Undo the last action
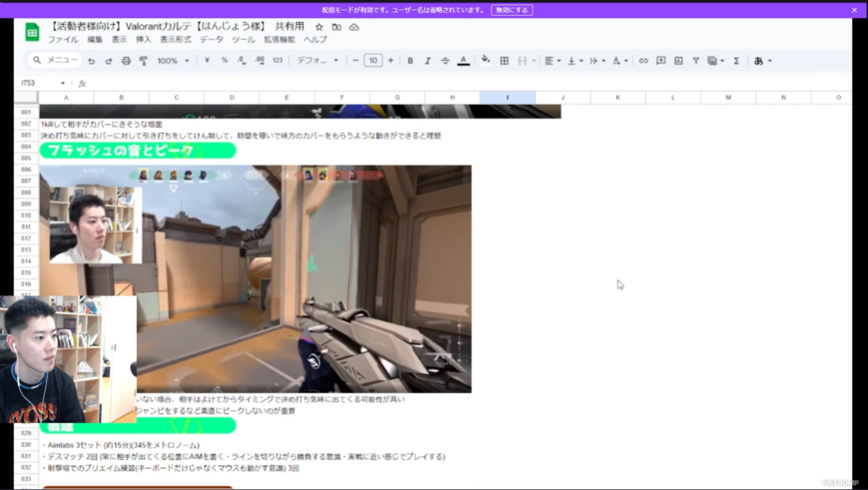The width and height of the screenshot is (868, 490). pyautogui.click(x=92, y=61)
